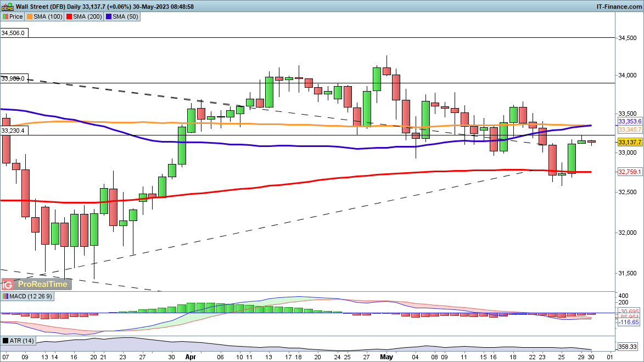
Task: Click the 33,345.7 SMA 100 value tag
Action: pyautogui.click(x=630, y=129)
